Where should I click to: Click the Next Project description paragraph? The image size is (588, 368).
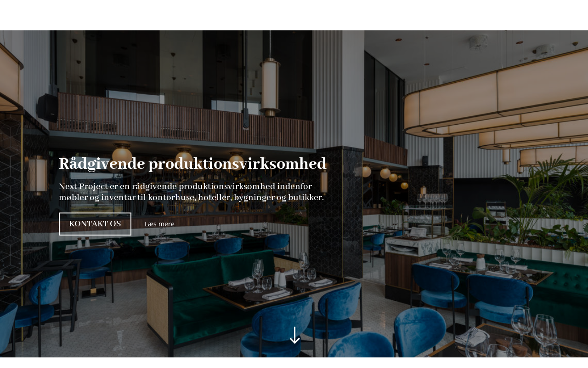[x=191, y=192]
